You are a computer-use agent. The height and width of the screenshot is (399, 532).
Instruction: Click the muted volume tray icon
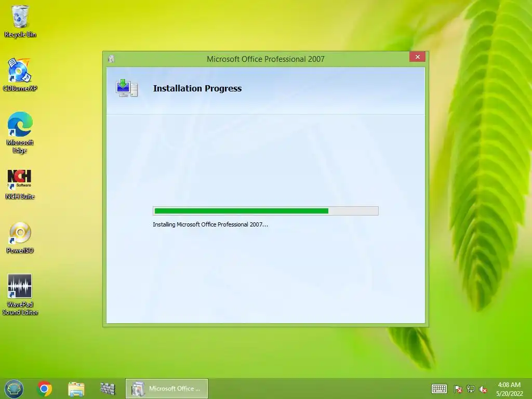(483, 389)
